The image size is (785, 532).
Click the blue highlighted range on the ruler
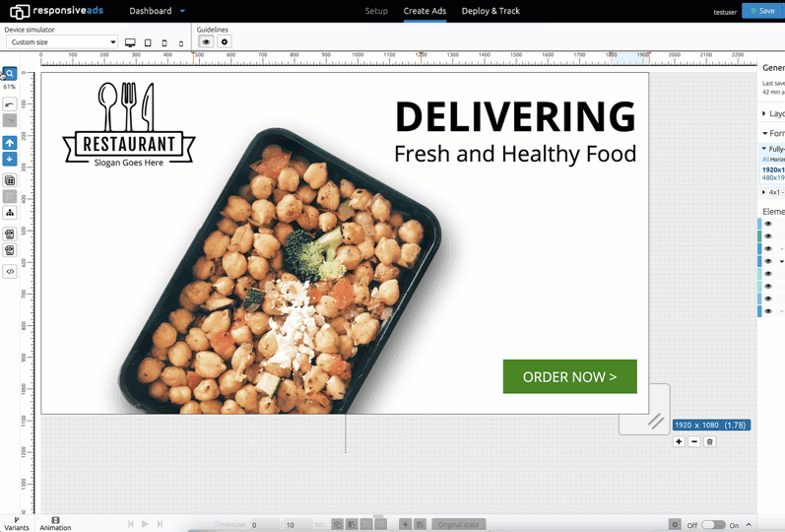click(x=629, y=57)
